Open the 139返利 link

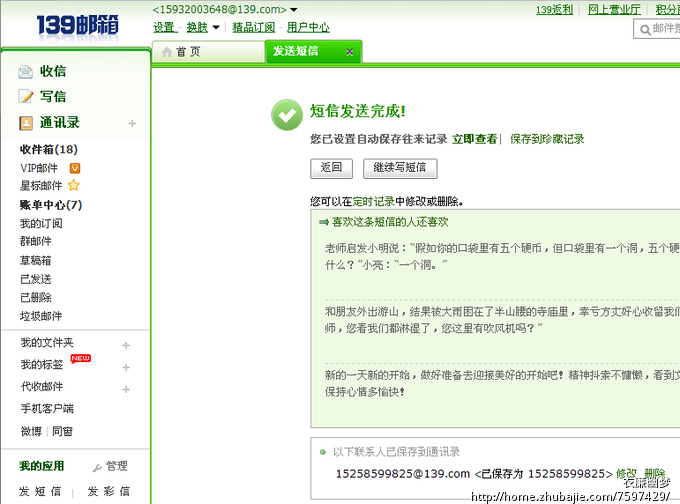point(554,10)
